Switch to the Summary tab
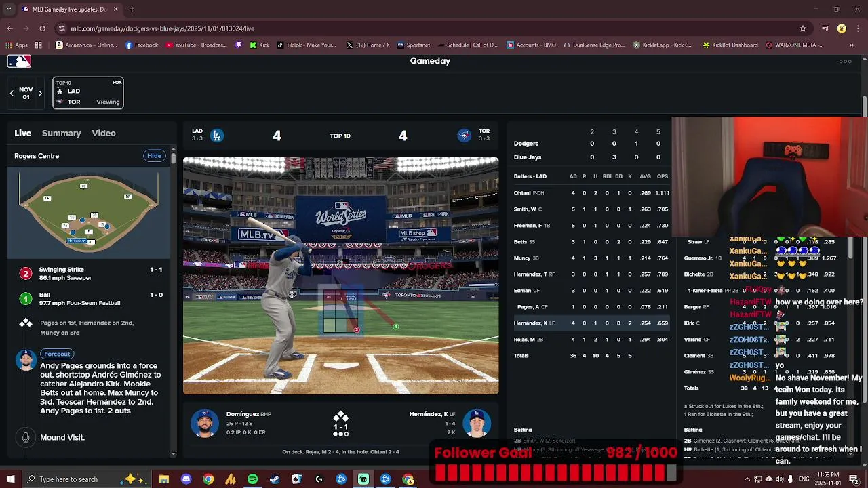This screenshot has width=868, height=488. click(61, 134)
